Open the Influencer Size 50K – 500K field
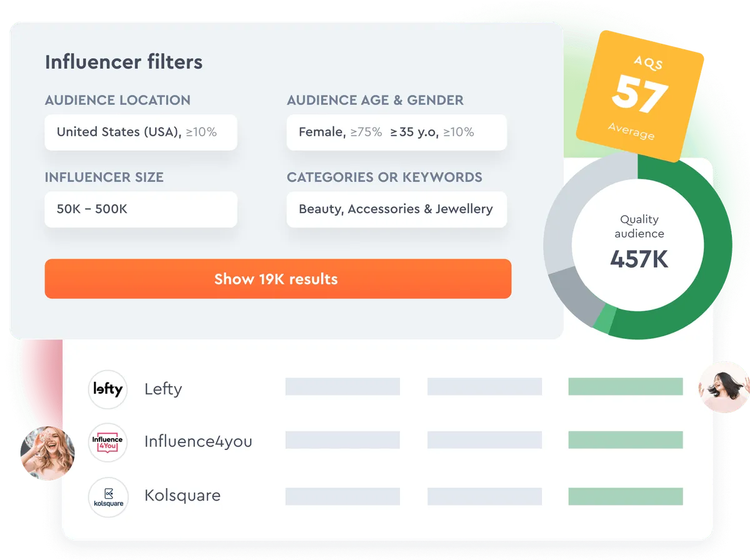This screenshot has height=560, width=750. 141,209
